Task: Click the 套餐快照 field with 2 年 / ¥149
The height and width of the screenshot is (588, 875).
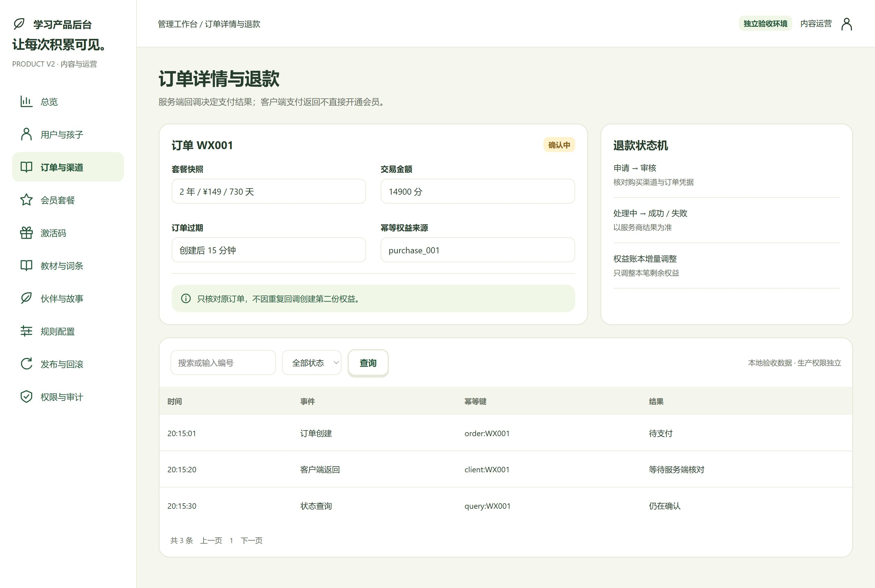Action: point(269,191)
